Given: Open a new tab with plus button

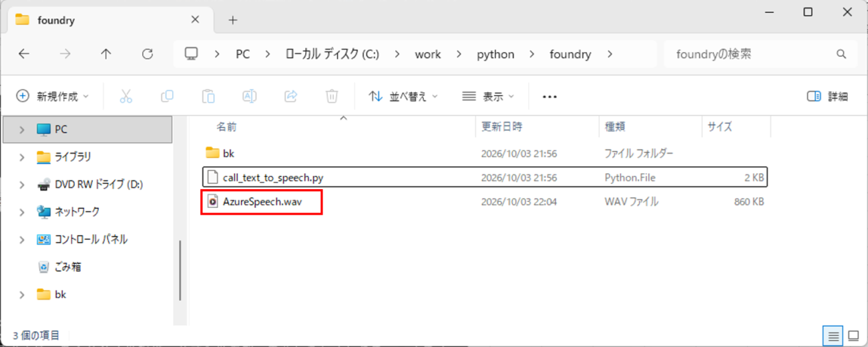Looking at the screenshot, I should (232, 20).
